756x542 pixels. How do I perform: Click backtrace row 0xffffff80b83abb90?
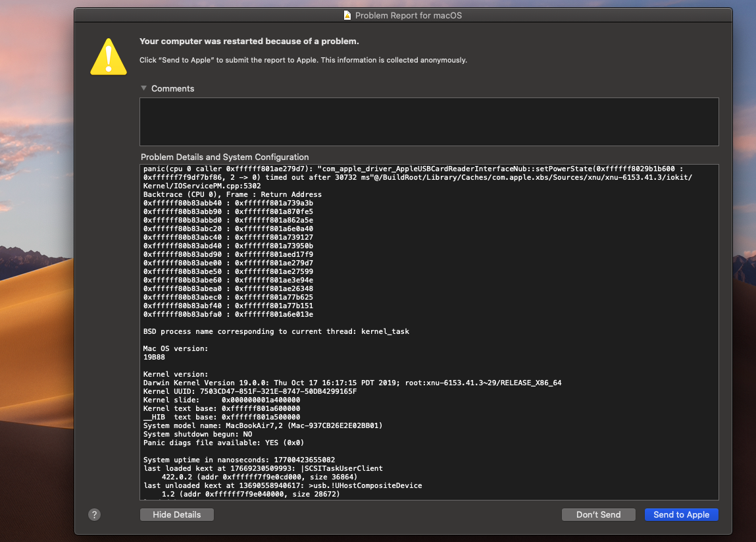pos(228,211)
